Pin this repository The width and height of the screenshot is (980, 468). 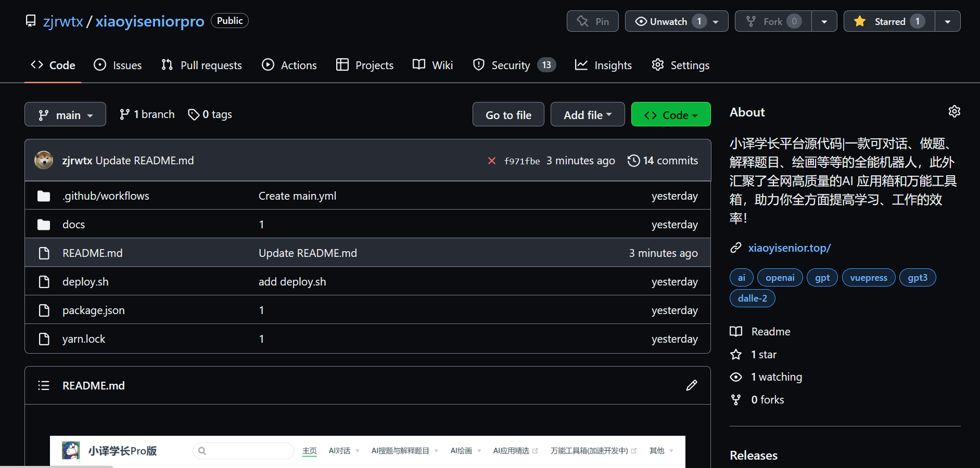[x=593, y=21]
